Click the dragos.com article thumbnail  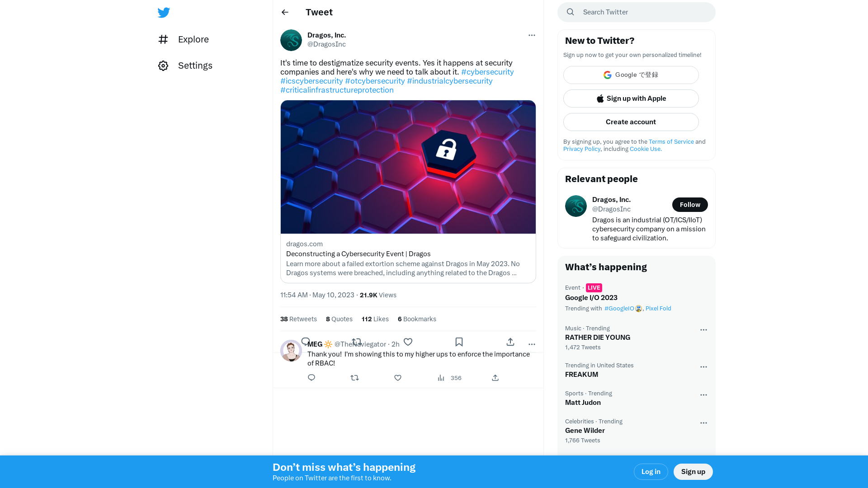pos(408,167)
